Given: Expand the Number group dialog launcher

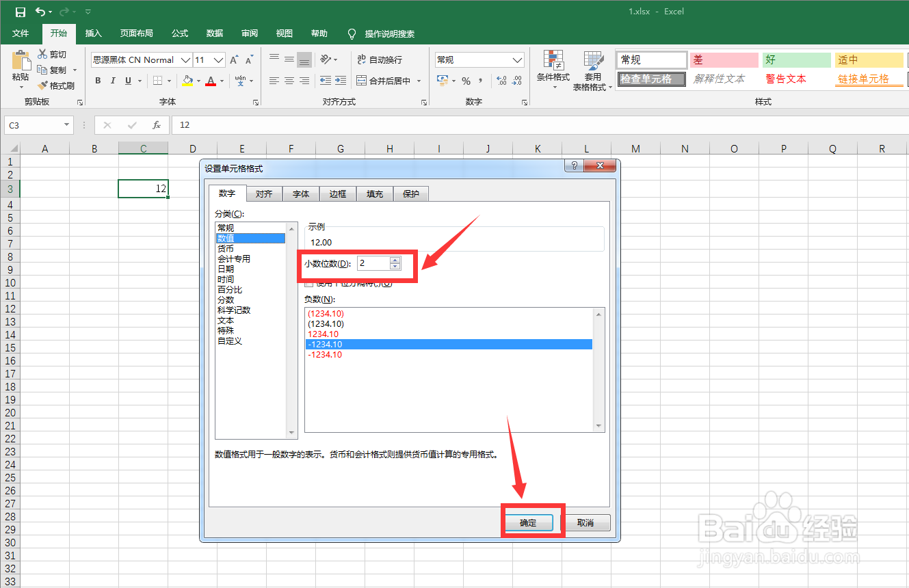Looking at the screenshot, I should pyautogui.click(x=525, y=102).
